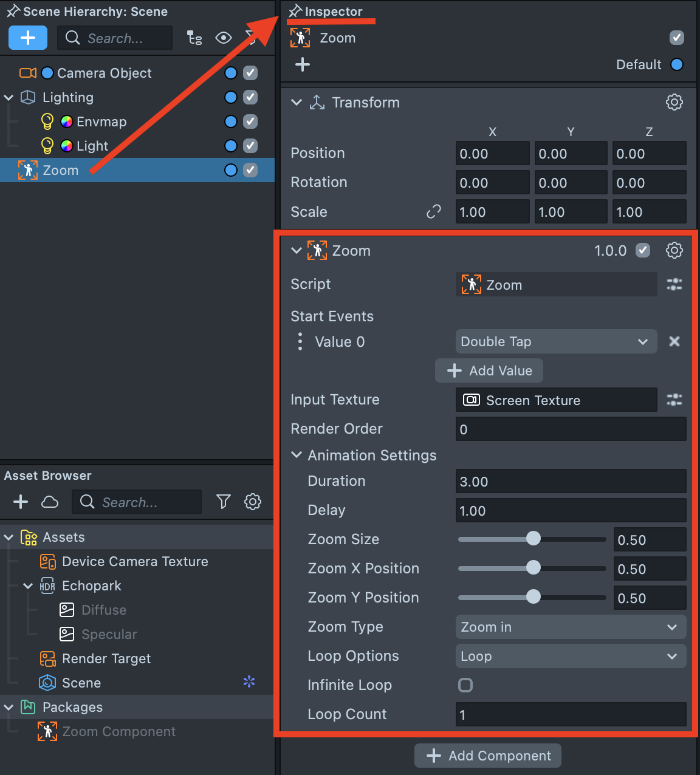
Task: Collapse the Transform component section
Action: pyautogui.click(x=297, y=102)
